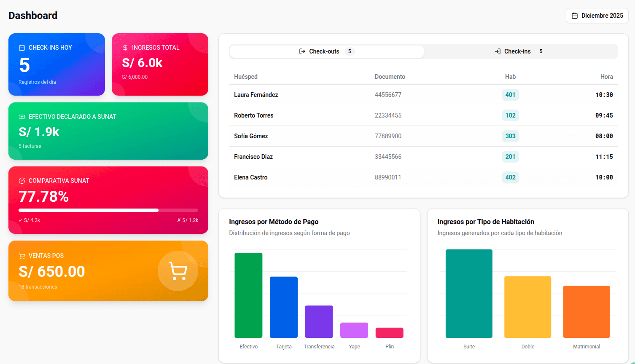Click the large shopping cart graphic on Ventas POS
The width and height of the screenshot is (635, 364).
click(178, 271)
